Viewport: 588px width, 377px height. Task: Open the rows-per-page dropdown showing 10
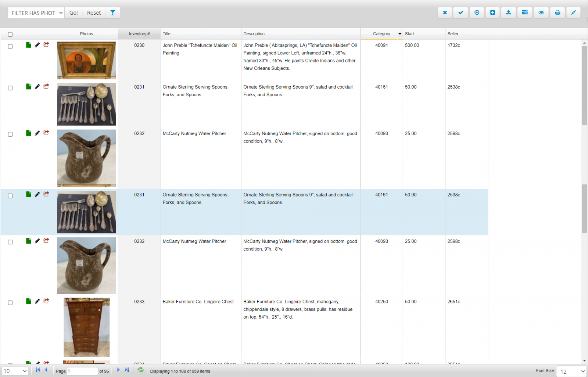[15, 371]
